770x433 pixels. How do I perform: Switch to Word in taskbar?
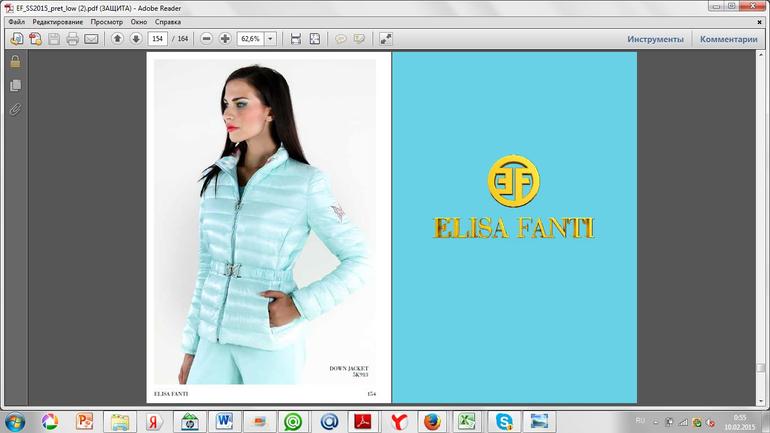coord(224,422)
